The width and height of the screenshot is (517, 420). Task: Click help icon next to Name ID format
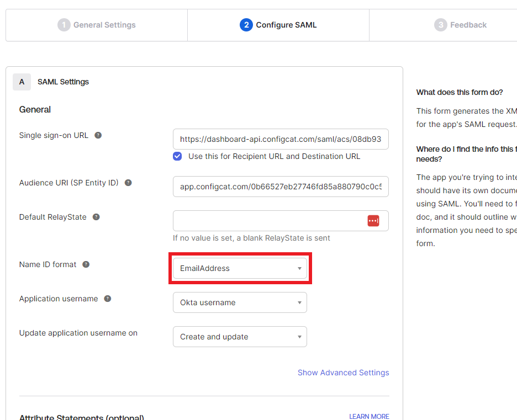[86, 264]
